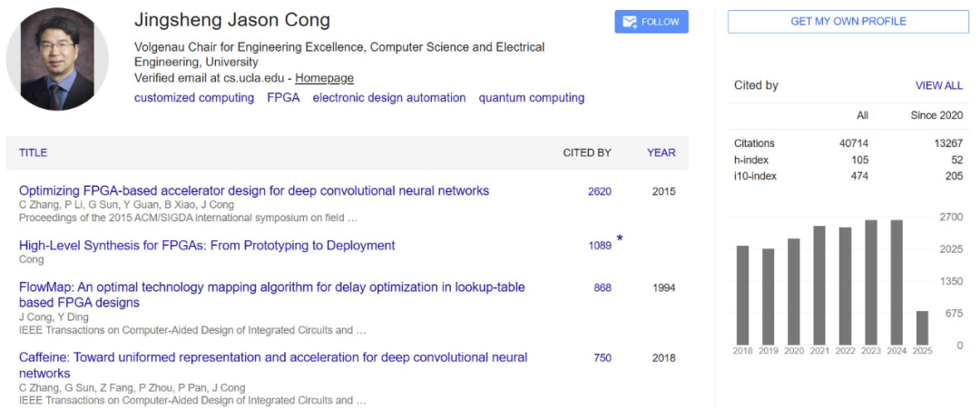This screenshot has width=980, height=409.
Task: Select the customized computing interest tag
Action: tap(194, 98)
